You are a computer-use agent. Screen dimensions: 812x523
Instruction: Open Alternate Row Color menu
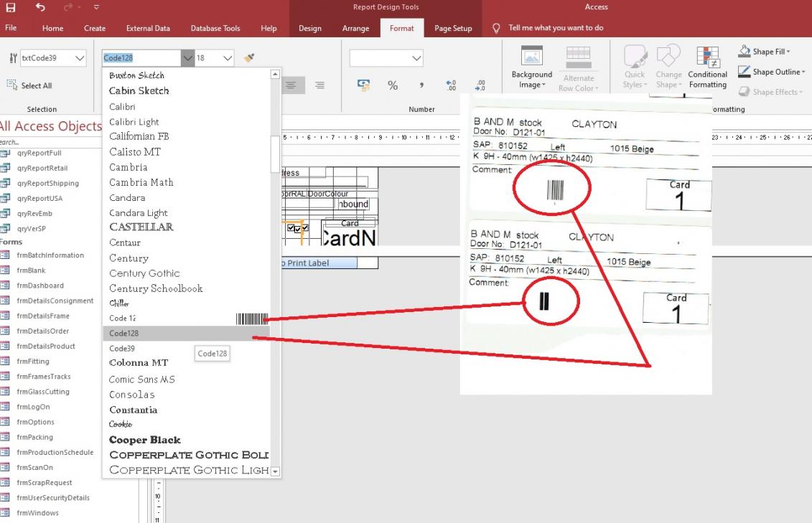(579, 69)
